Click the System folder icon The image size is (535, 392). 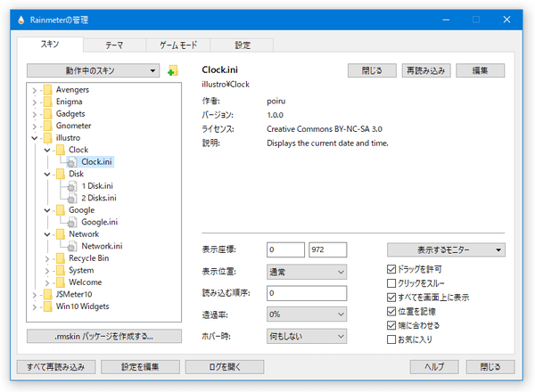(x=61, y=270)
